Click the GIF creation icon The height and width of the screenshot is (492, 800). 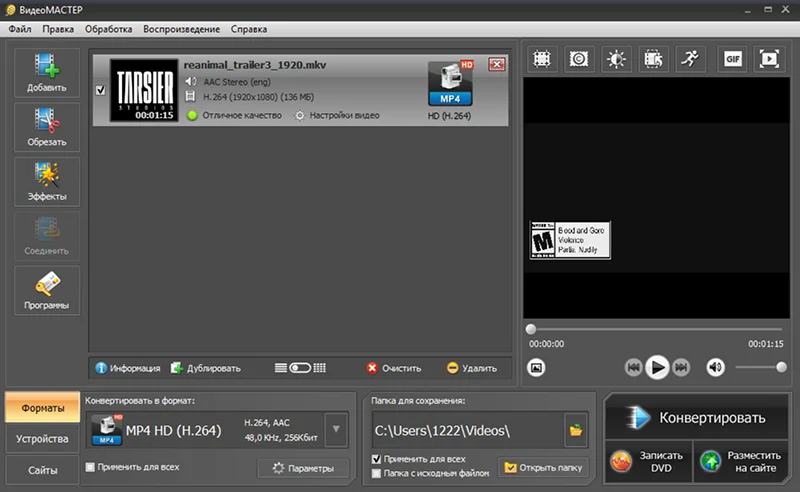pyautogui.click(x=733, y=59)
